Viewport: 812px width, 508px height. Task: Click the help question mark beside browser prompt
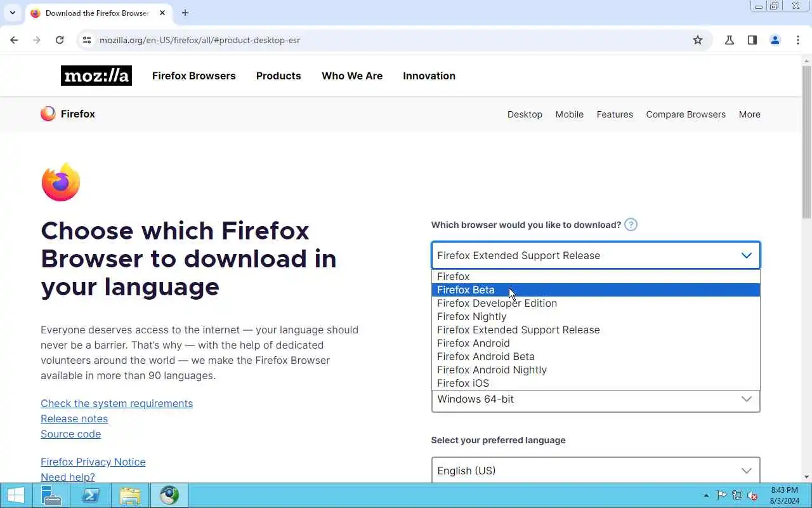coord(631,224)
